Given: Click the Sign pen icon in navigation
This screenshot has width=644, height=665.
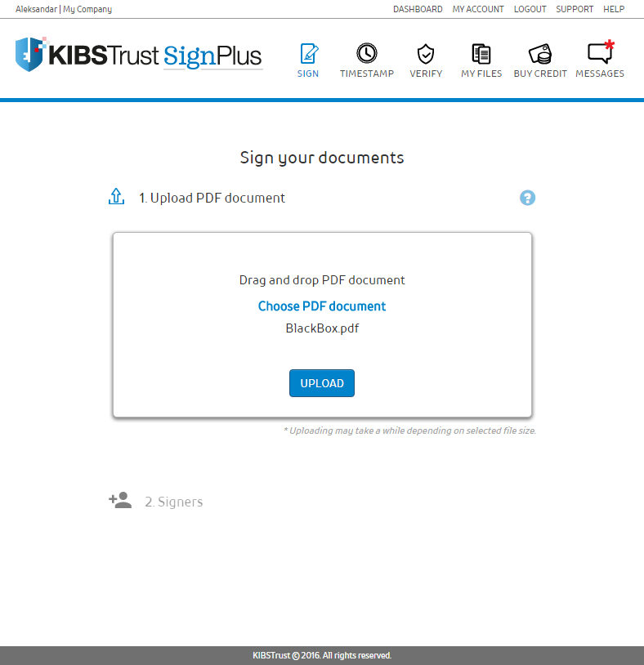Looking at the screenshot, I should coord(308,54).
